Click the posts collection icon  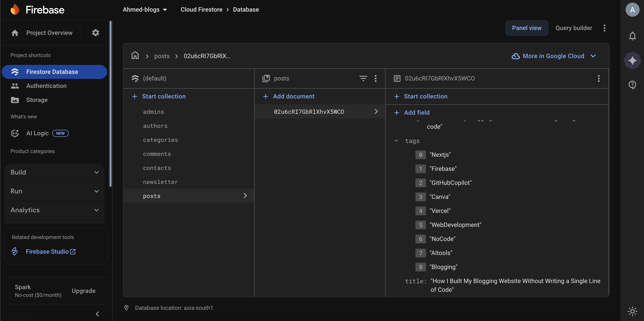point(266,78)
